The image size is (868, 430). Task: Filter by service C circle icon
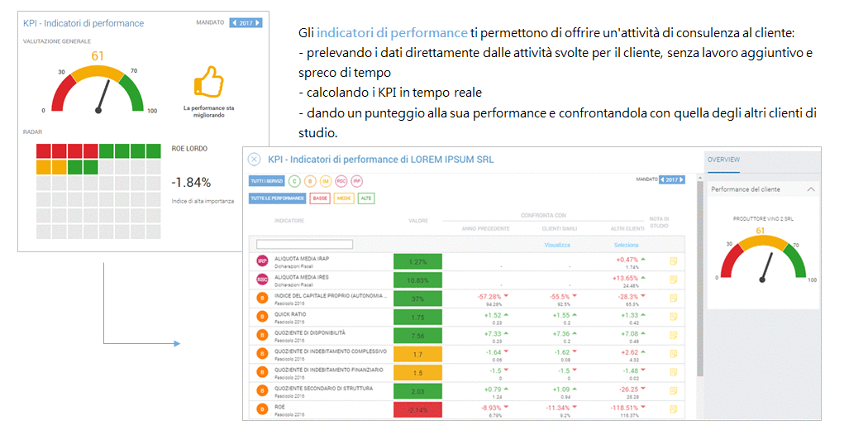click(x=294, y=181)
